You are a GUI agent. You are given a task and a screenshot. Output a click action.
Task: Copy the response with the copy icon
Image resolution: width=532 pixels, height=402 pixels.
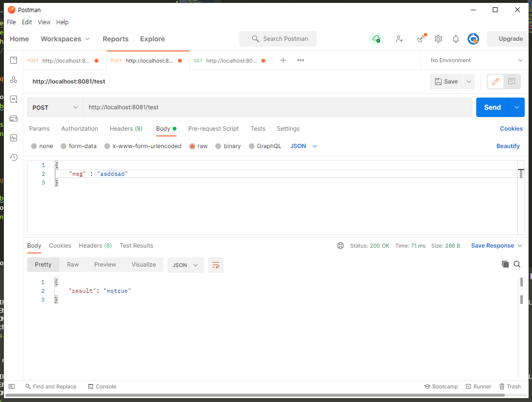tap(505, 264)
